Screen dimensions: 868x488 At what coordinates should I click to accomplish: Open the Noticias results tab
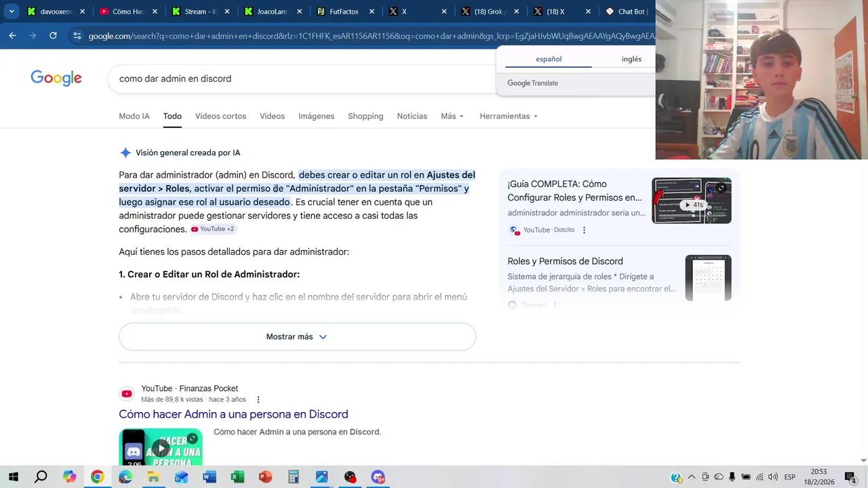[412, 116]
